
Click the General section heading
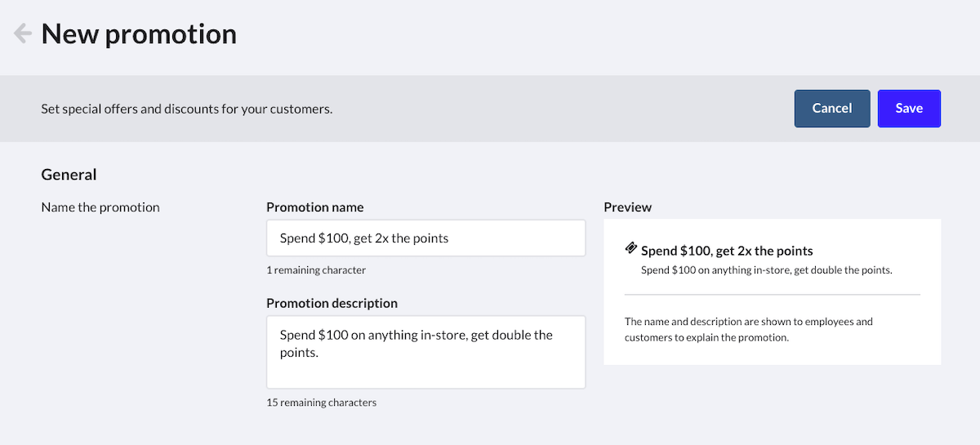[x=69, y=175]
